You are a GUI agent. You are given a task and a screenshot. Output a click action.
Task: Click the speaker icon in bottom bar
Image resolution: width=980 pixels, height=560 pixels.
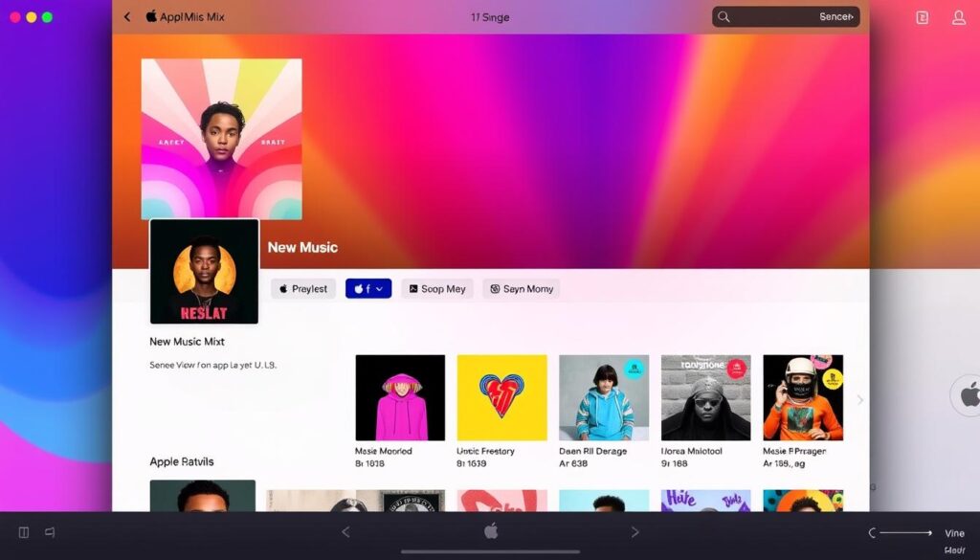pos(50,532)
